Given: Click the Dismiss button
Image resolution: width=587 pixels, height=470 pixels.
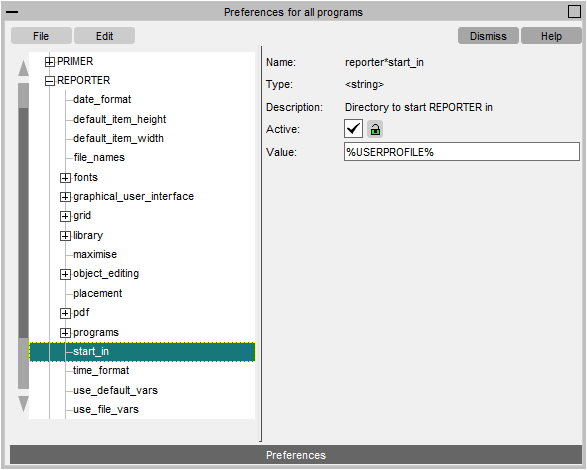Looking at the screenshot, I should (x=488, y=36).
